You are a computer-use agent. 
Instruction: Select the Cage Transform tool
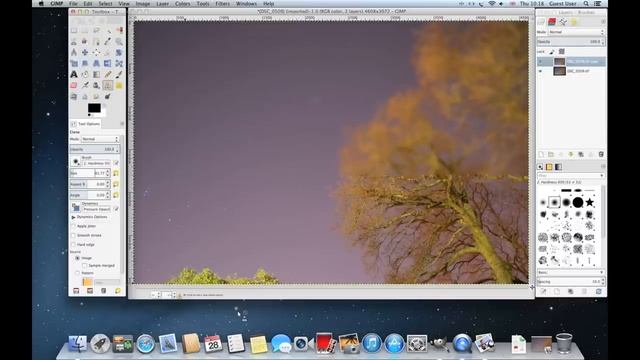[x=119, y=63]
